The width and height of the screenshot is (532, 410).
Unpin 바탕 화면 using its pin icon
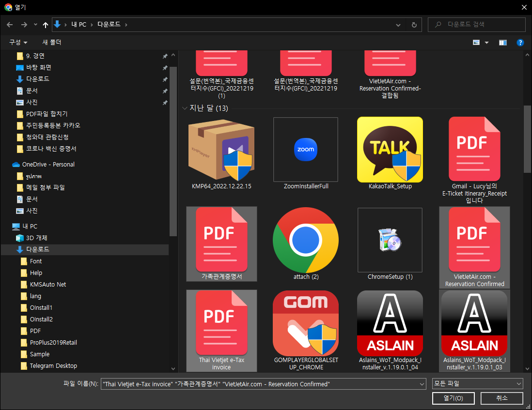click(x=165, y=68)
